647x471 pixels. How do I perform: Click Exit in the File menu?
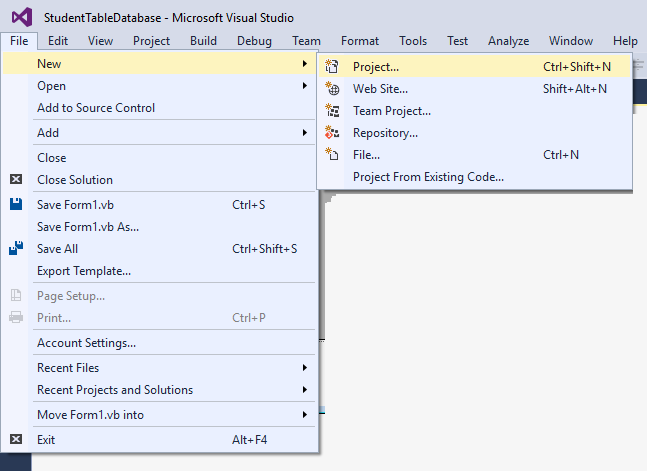point(47,439)
